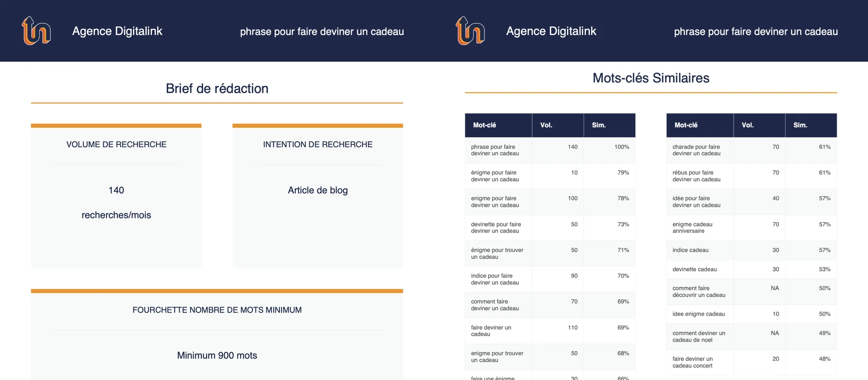Viewport: 868px width, 380px height.
Task: Click the 'Minimum 900 mots' value
Action: tap(217, 355)
